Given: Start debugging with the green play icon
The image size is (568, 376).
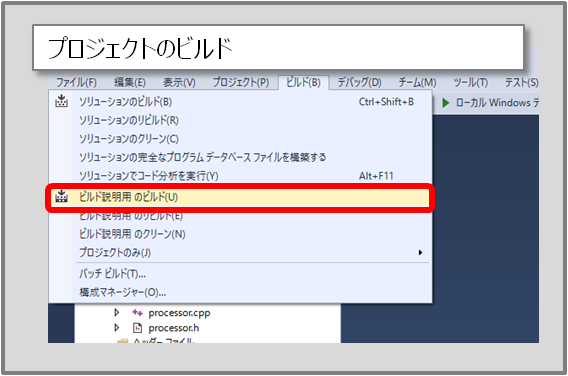Looking at the screenshot, I should point(446,103).
